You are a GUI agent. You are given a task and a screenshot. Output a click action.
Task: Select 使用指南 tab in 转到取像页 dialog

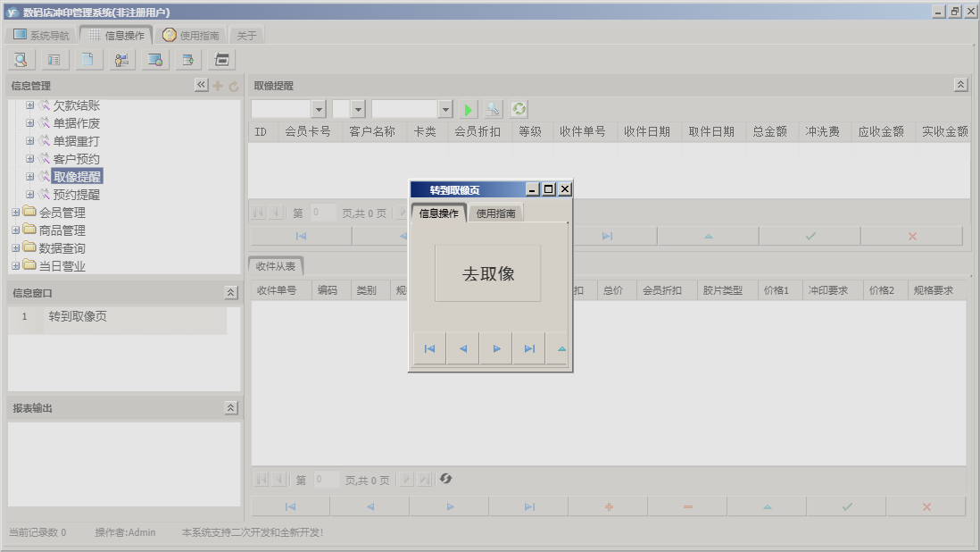(495, 213)
